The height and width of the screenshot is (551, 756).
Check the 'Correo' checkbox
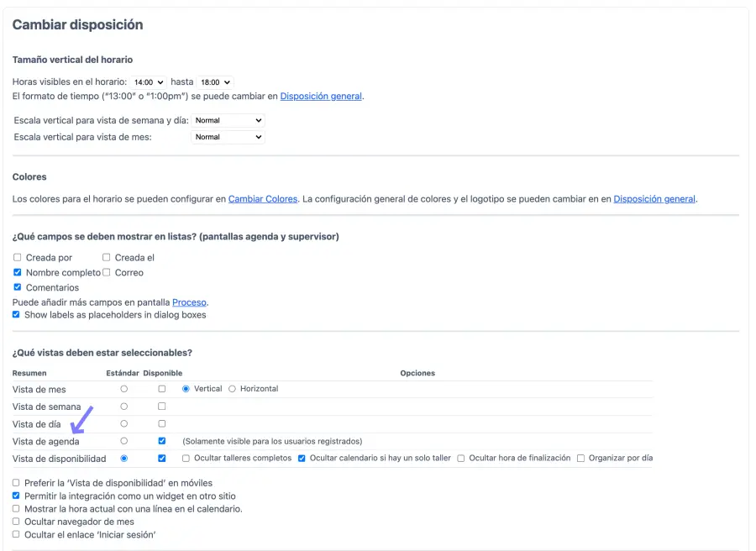coord(106,272)
